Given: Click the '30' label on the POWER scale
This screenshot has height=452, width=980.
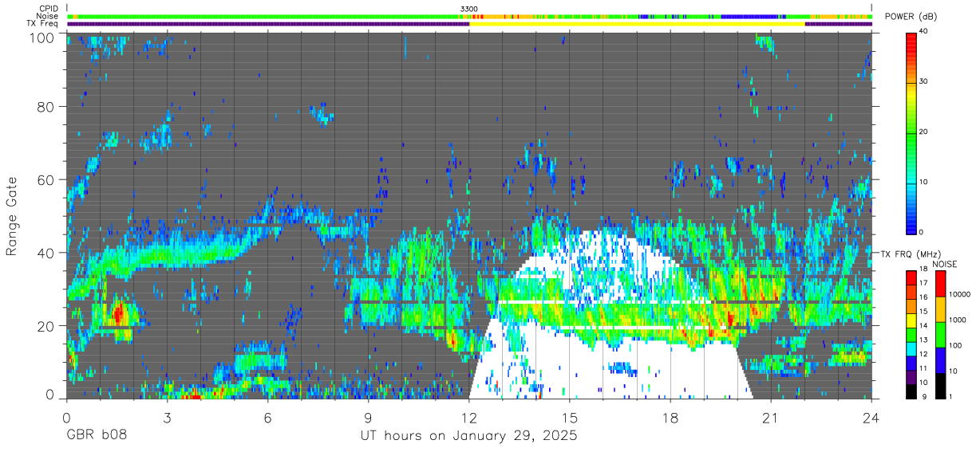Looking at the screenshot, I should 924,81.
